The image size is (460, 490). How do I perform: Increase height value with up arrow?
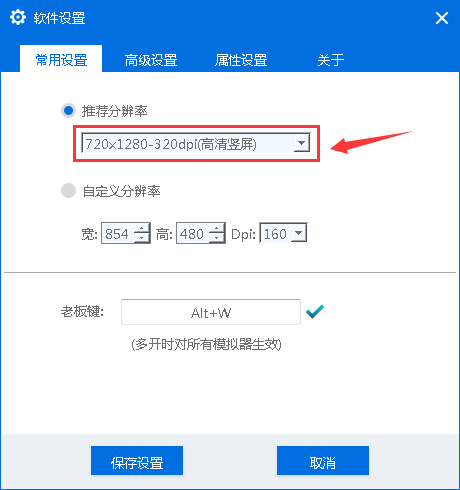point(217,228)
